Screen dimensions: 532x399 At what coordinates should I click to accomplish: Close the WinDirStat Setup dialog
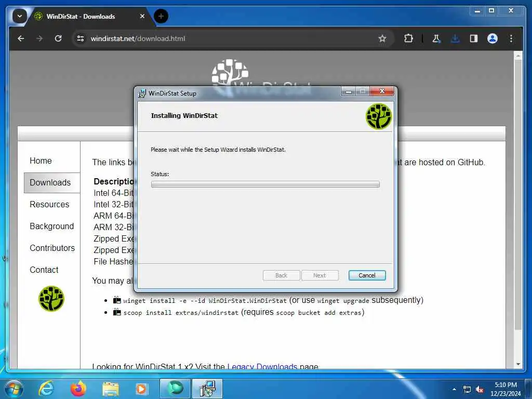click(382, 91)
